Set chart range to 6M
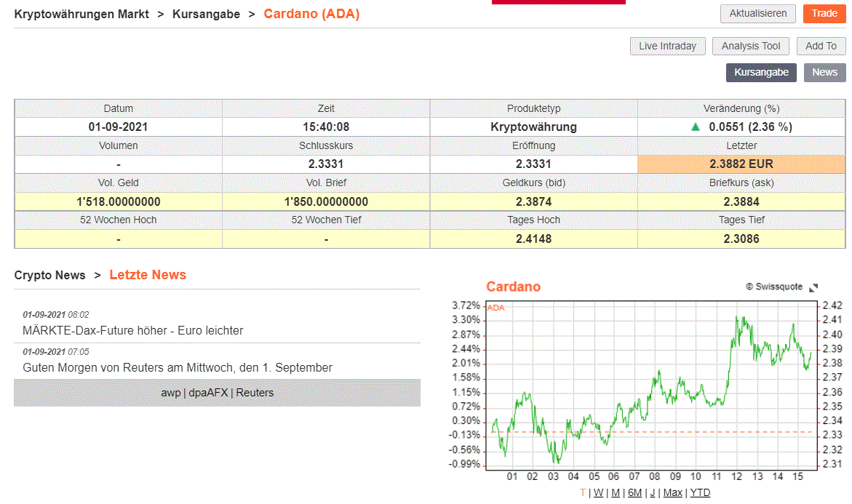The width and height of the screenshot is (852, 504). pyautogui.click(x=634, y=492)
